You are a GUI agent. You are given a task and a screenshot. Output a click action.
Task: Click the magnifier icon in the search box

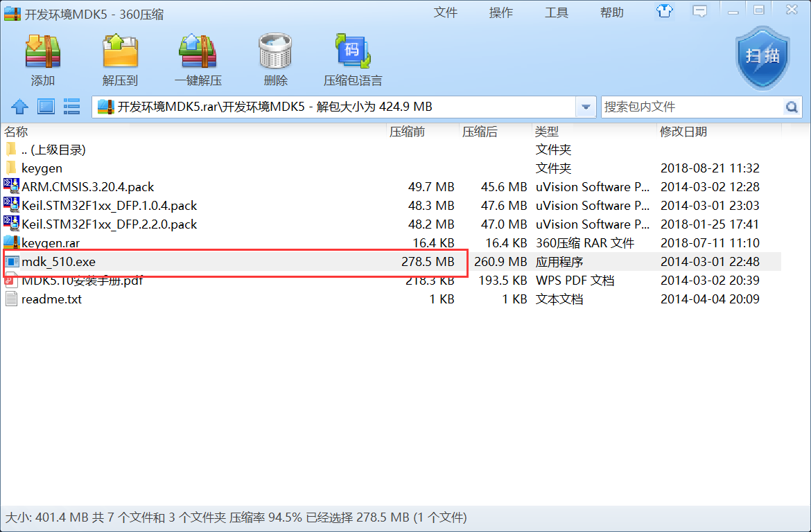click(790, 106)
